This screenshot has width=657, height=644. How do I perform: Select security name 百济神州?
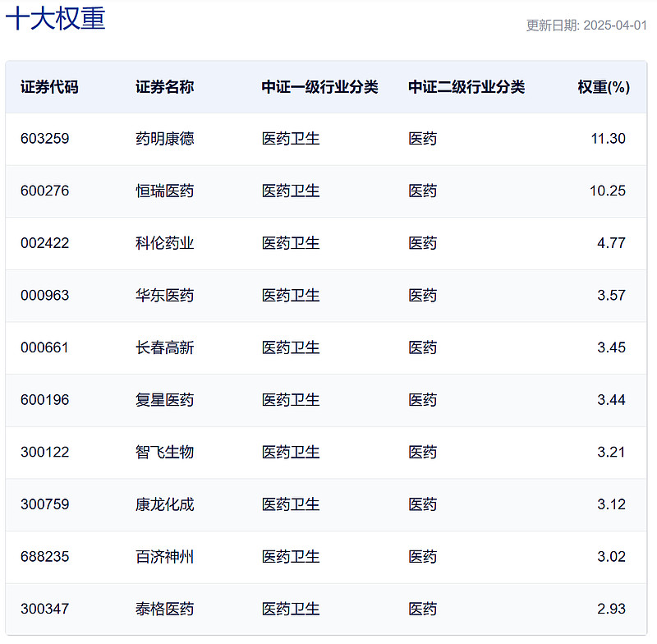pos(165,557)
